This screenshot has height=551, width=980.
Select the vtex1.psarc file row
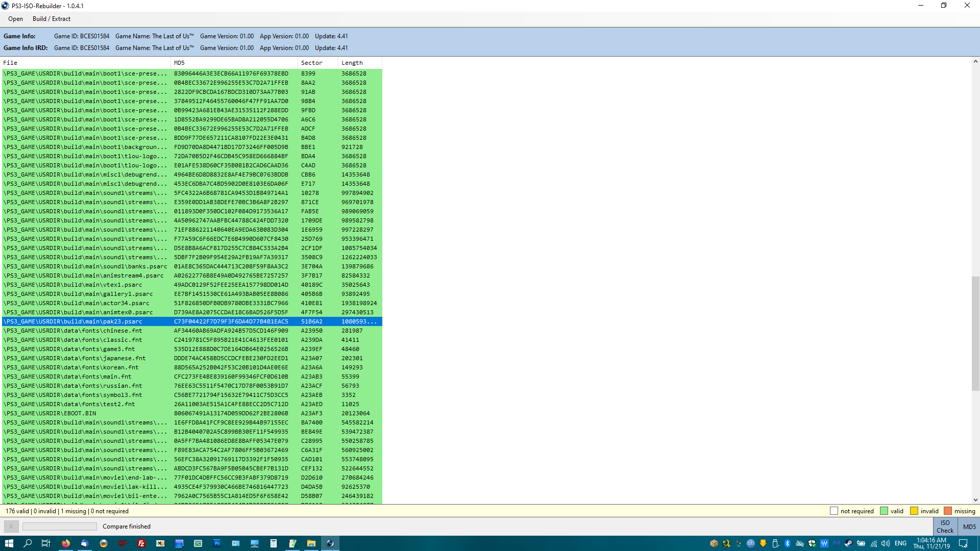pyautogui.click(x=192, y=285)
